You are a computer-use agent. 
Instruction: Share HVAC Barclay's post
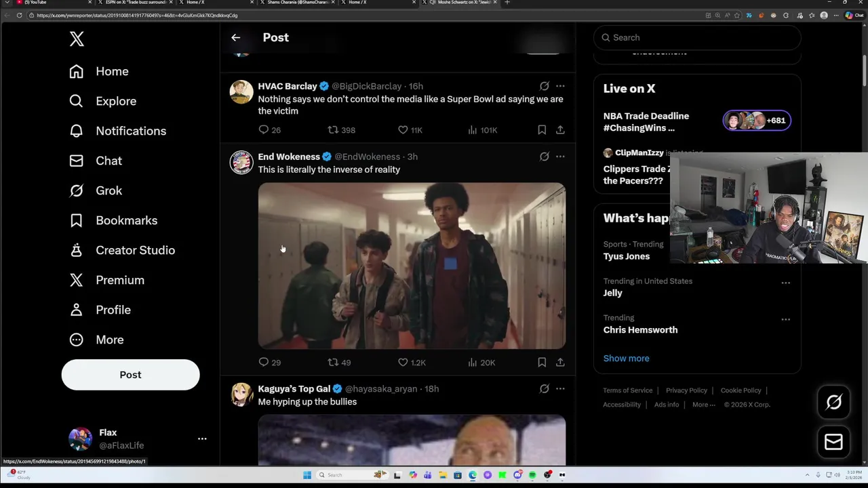pyautogui.click(x=560, y=129)
